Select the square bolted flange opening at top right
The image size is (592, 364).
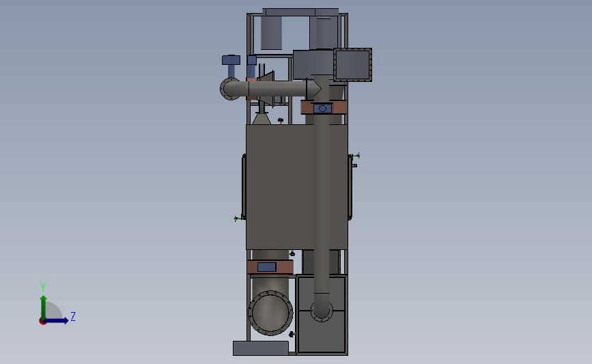pyautogui.click(x=352, y=65)
